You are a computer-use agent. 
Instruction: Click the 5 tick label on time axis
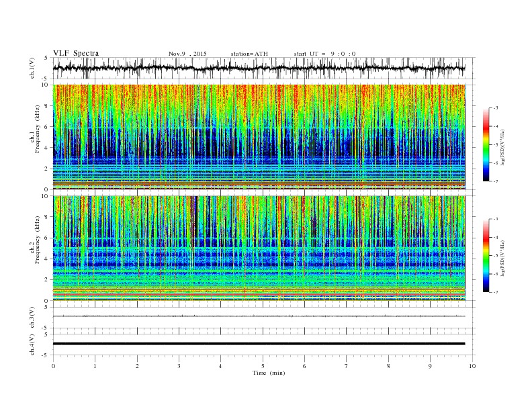263,366
